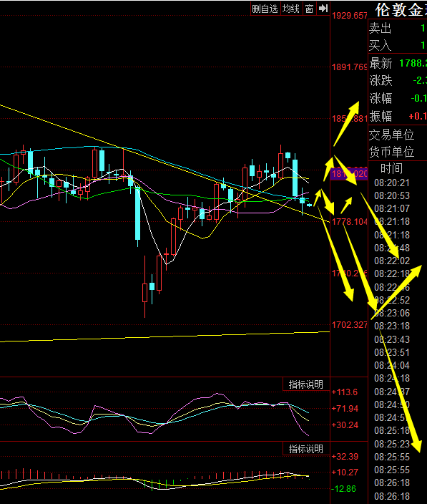This screenshot has width=427, height=504.
Task: Click the 1702.327 price axis label
Action: point(349,324)
